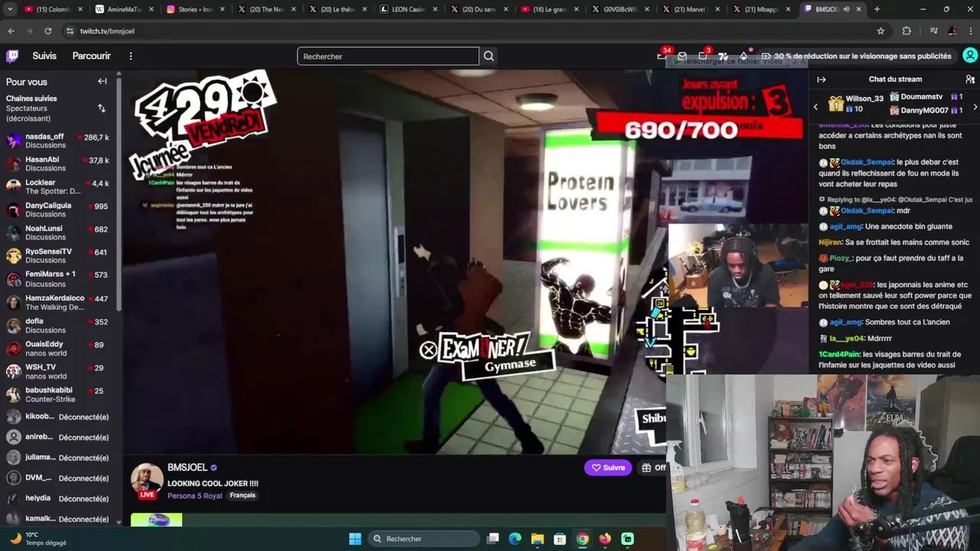Follow BMSJOEL with Suivre button
The image size is (980, 551).
(x=608, y=468)
